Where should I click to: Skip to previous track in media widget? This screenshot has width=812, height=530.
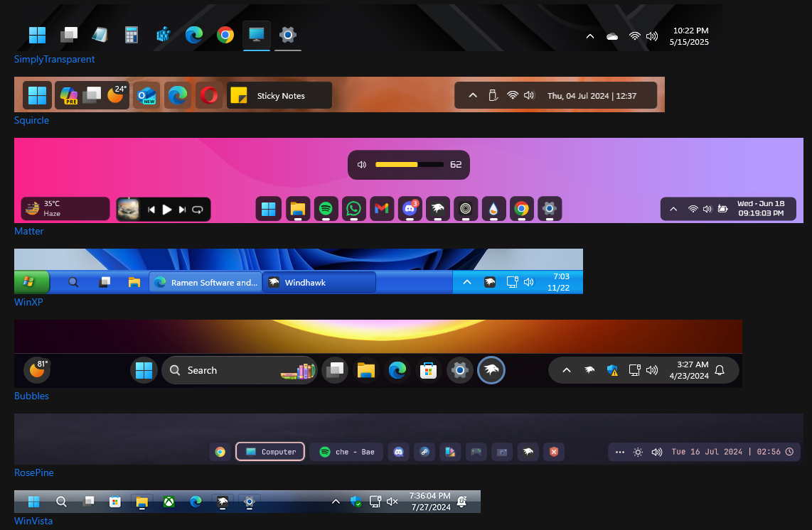pos(151,210)
